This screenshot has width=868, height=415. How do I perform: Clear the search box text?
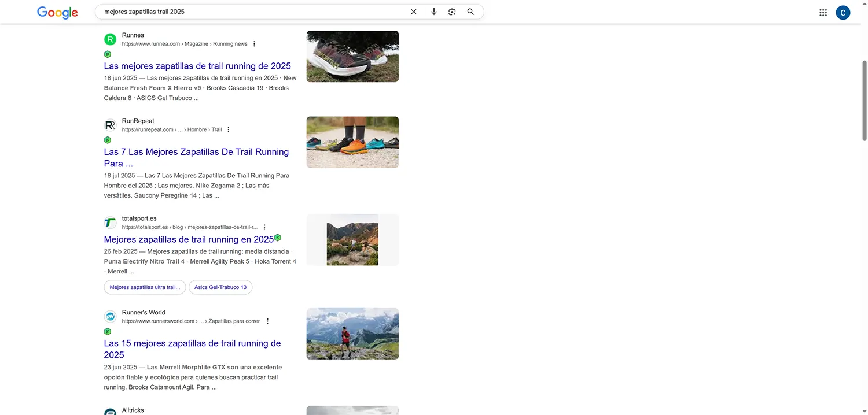pos(413,12)
